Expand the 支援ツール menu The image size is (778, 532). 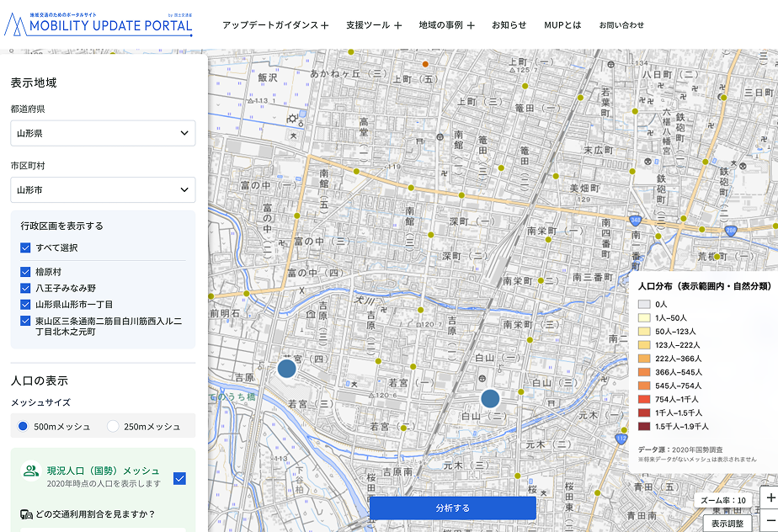click(x=374, y=25)
